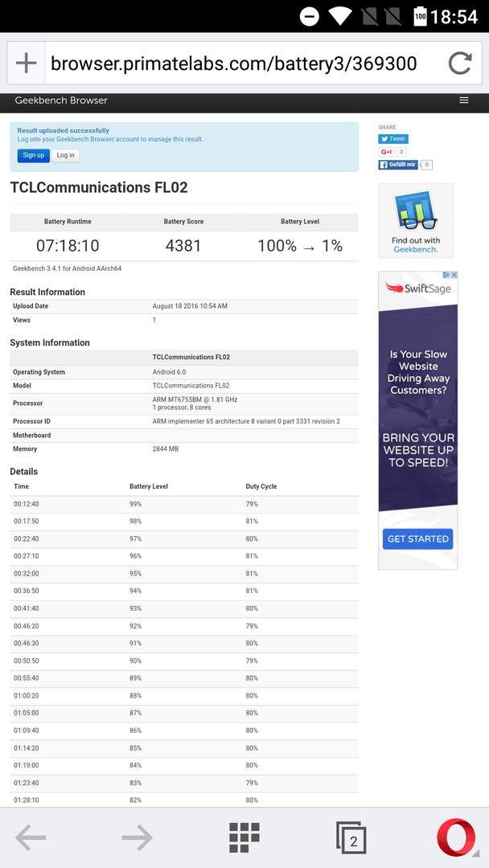Go forward with the right arrow
The width and height of the screenshot is (489, 868).
(137, 837)
